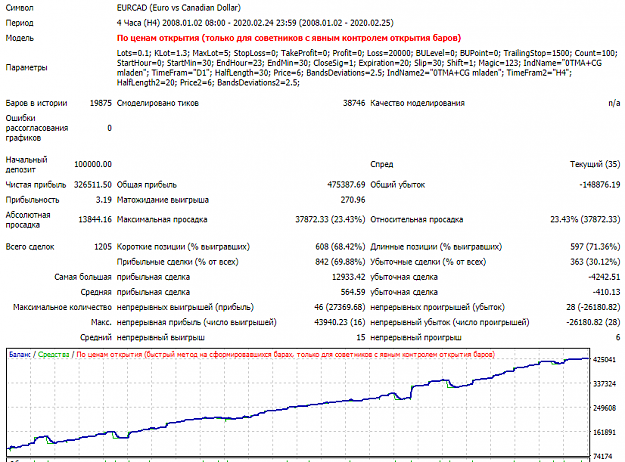Viewport: 625px width, 462px height.
Task: Click the largest loss trade value -4242.51
Action: [x=604, y=277]
